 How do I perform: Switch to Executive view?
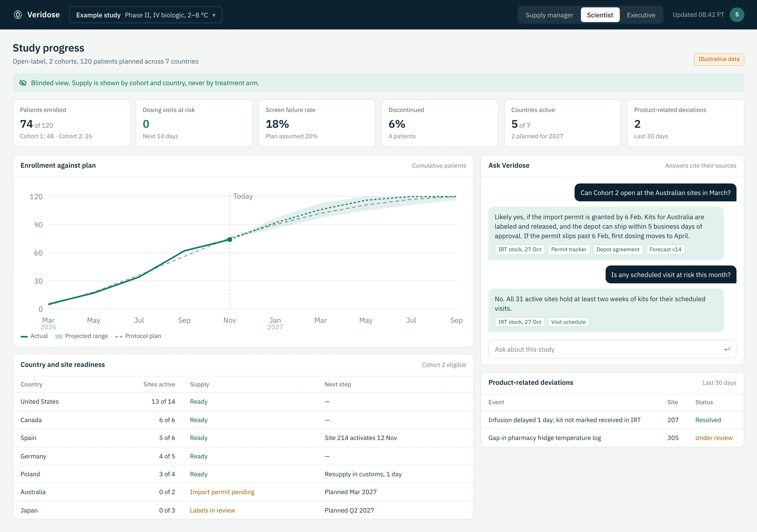pos(641,15)
